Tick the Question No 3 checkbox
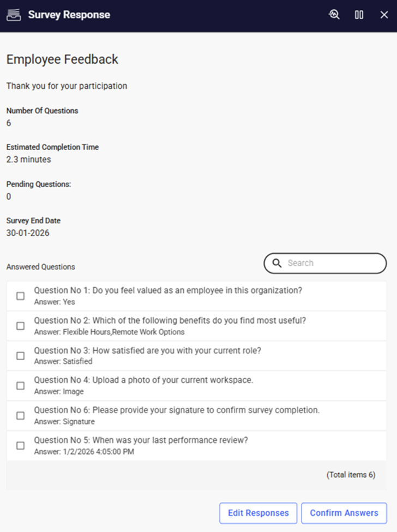The image size is (397, 532). coord(21,356)
